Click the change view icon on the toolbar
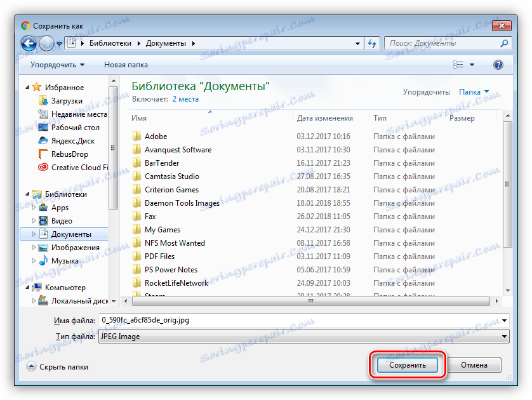 pyautogui.click(x=459, y=64)
